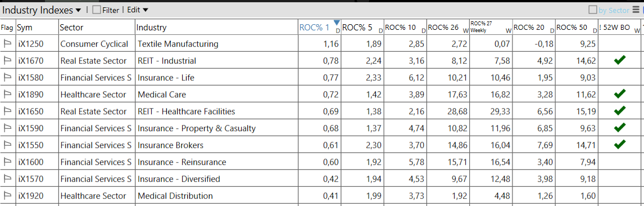Click the hamburger menu icon beside by Sector
Viewport: 644px width, 206px height.
636,10
